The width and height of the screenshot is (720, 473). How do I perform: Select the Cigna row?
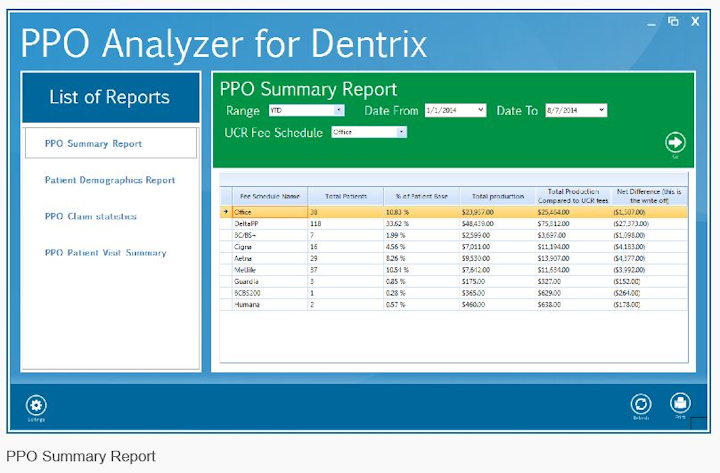tap(454, 247)
